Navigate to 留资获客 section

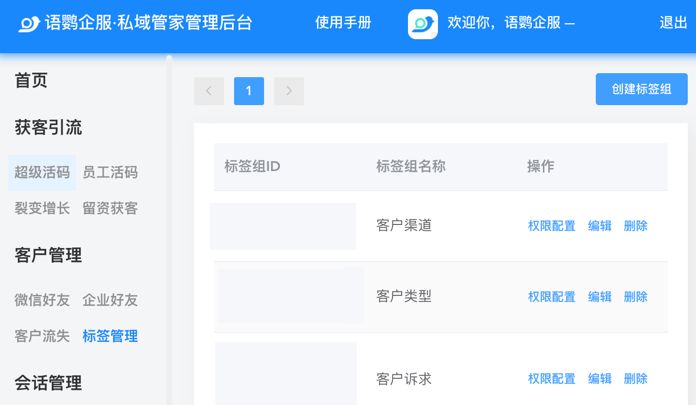click(x=110, y=208)
